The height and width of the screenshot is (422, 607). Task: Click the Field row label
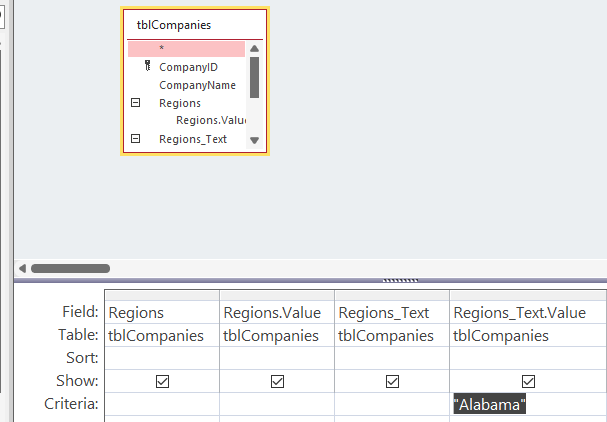(x=81, y=312)
